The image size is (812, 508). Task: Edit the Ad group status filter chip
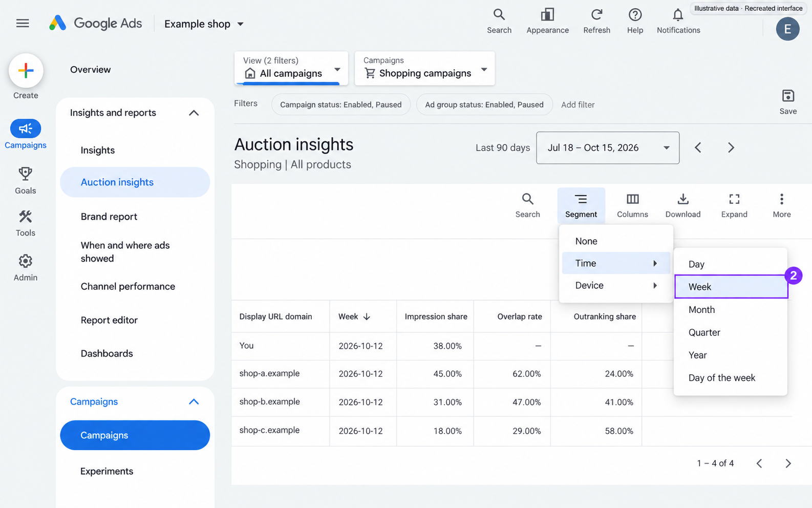click(484, 104)
